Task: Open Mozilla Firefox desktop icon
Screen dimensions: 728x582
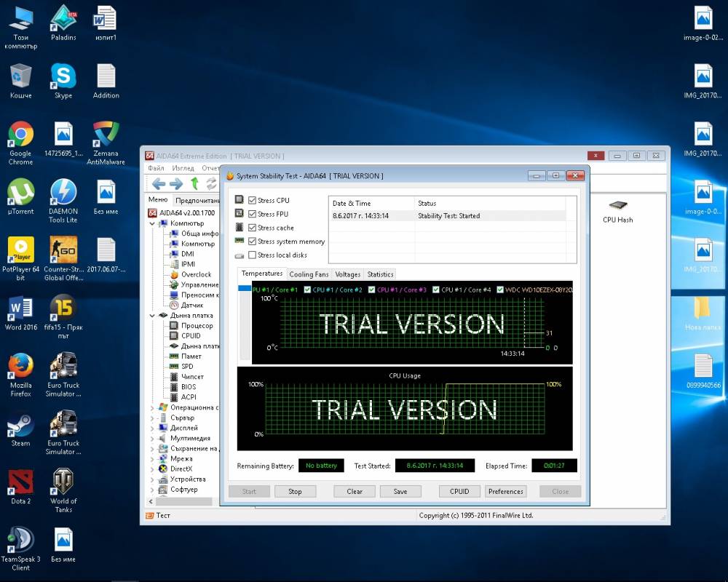Action: click(20, 375)
